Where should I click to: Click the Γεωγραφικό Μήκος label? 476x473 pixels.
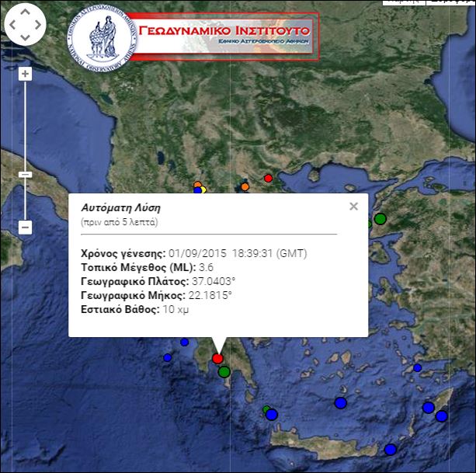click(134, 295)
